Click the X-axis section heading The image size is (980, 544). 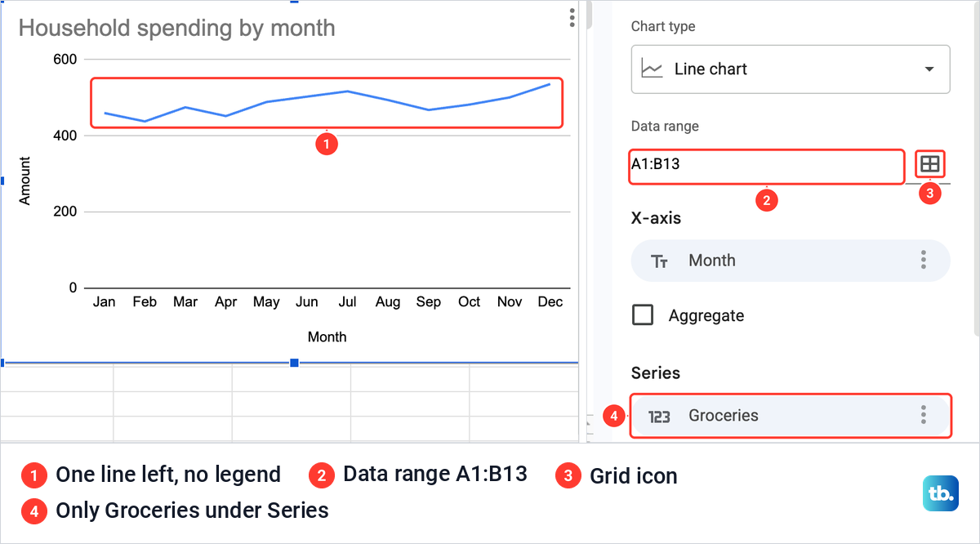pos(657,218)
